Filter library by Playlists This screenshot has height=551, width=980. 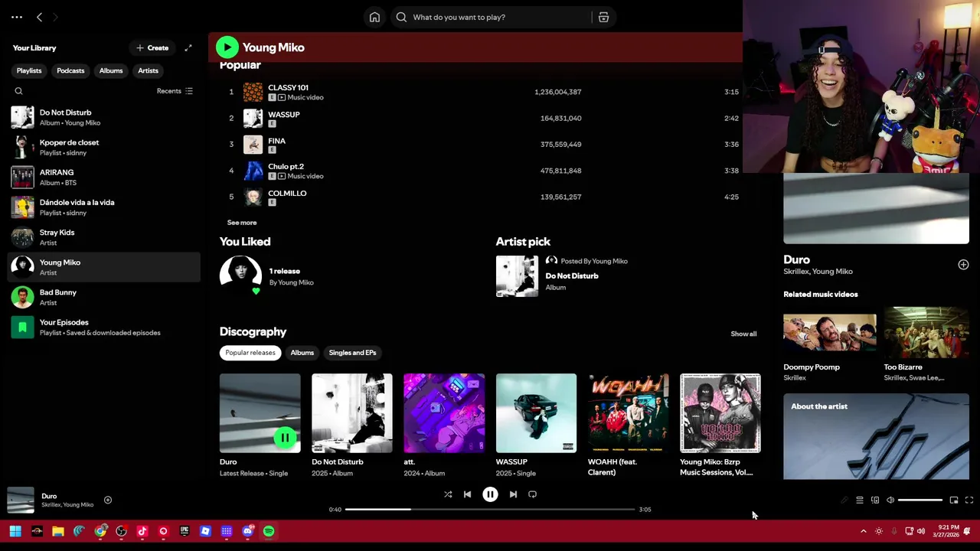point(29,70)
